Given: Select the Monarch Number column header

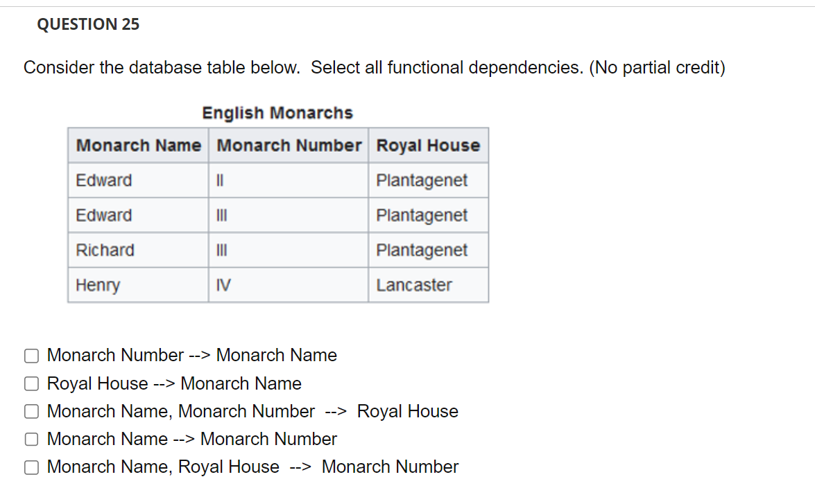Looking at the screenshot, I should [289, 146].
